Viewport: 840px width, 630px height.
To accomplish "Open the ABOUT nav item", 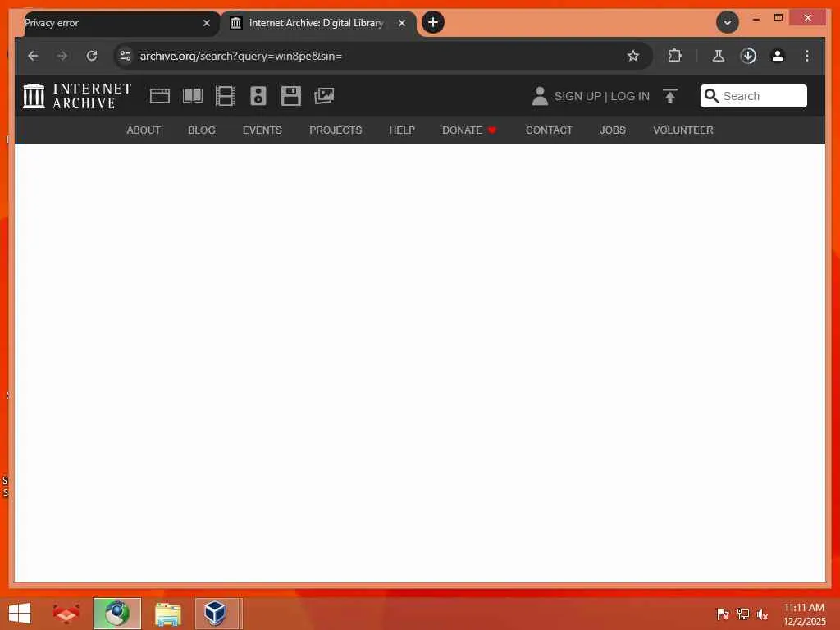I will (x=144, y=130).
